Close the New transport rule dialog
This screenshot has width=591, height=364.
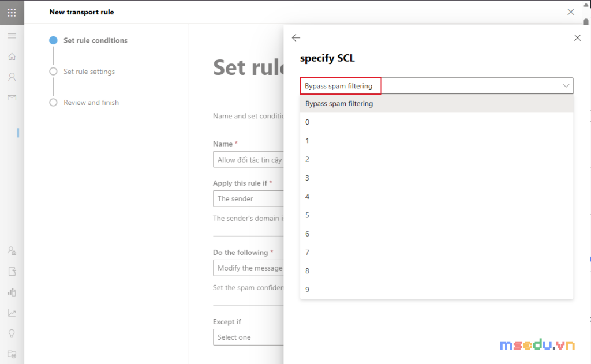pyautogui.click(x=571, y=12)
